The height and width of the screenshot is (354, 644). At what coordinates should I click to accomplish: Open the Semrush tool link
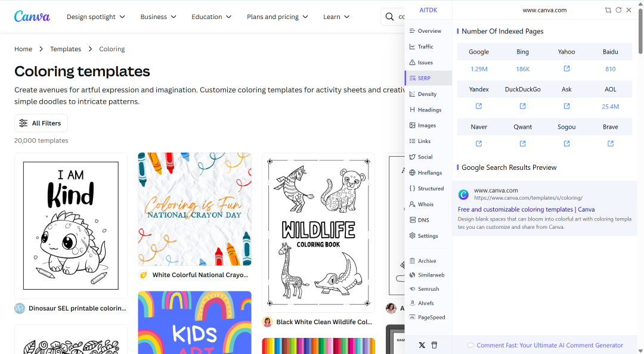coord(425,289)
